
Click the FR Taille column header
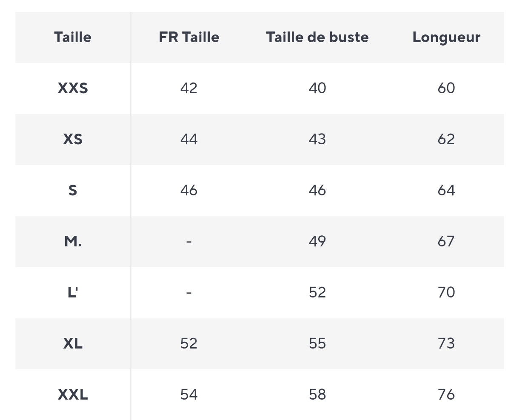[x=189, y=37]
